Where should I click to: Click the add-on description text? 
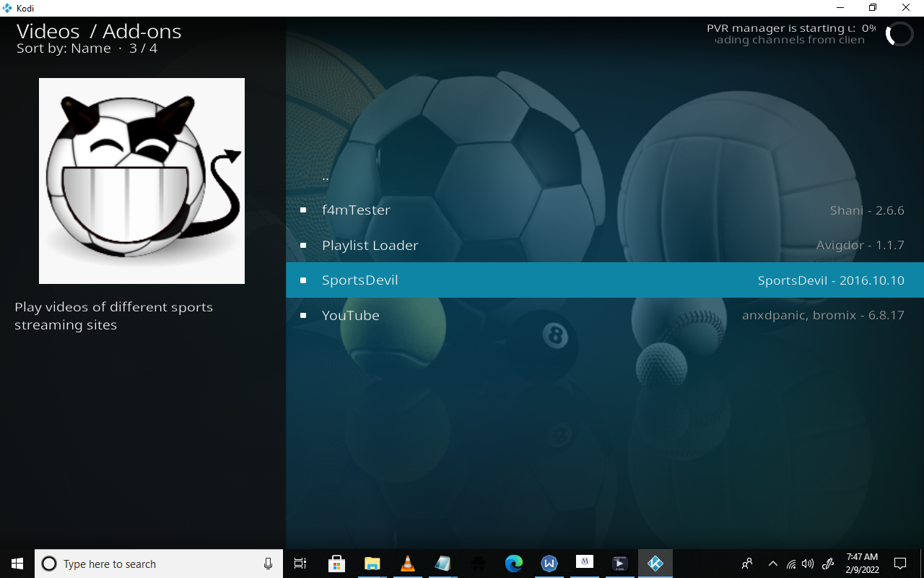114,316
